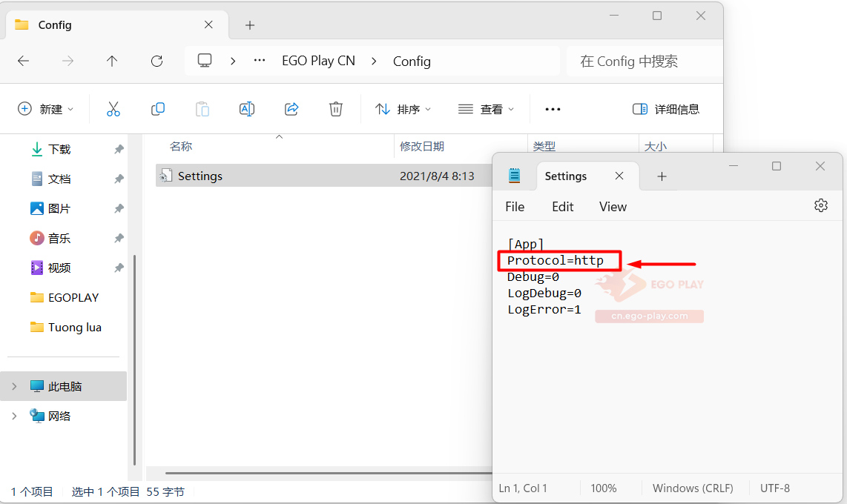Click the 在 Config 中搜索 search box

coord(645,61)
